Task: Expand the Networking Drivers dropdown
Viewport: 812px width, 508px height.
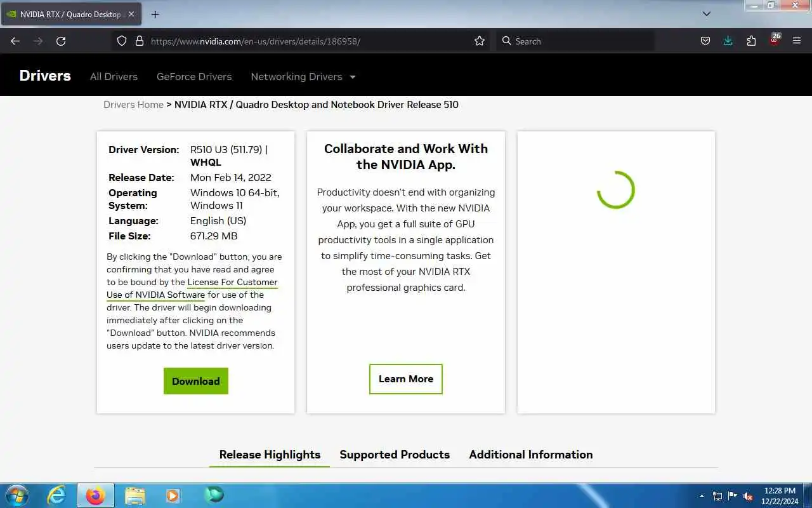Action: pyautogui.click(x=303, y=76)
